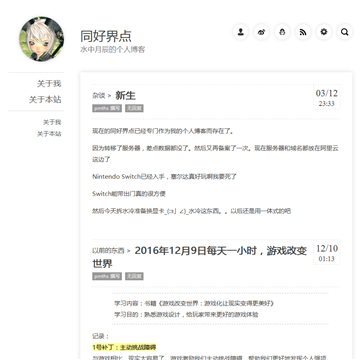The width and height of the screenshot is (360, 360).
Task: Click the pmths author tag under 新生
Action: click(107, 108)
